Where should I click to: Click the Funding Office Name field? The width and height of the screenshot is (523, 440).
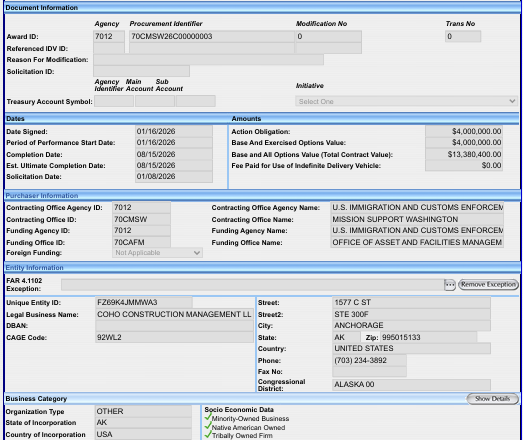point(417,243)
